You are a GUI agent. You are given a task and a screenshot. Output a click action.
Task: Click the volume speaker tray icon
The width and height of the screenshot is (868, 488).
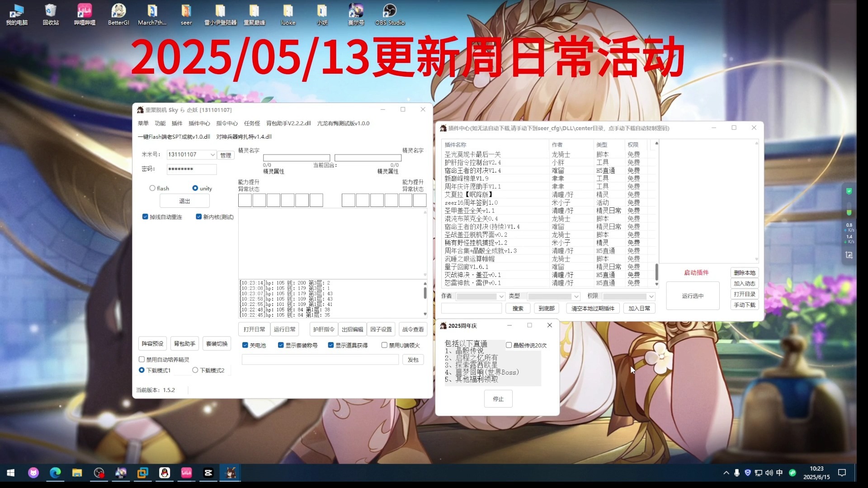pos(769,473)
